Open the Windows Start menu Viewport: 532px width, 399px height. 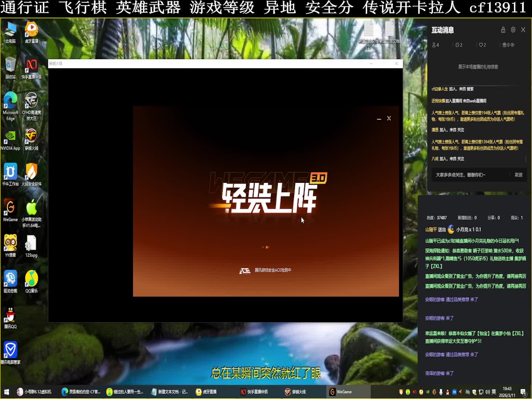tap(6, 392)
